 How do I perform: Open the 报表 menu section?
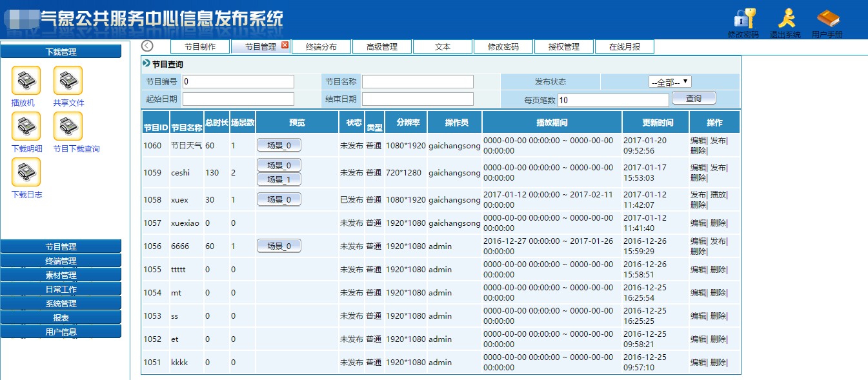[x=61, y=317]
